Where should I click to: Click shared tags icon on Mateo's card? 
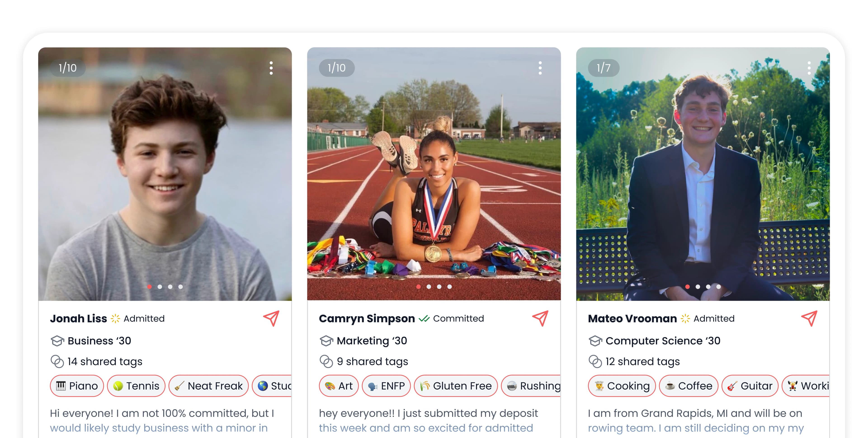click(x=595, y=361)
